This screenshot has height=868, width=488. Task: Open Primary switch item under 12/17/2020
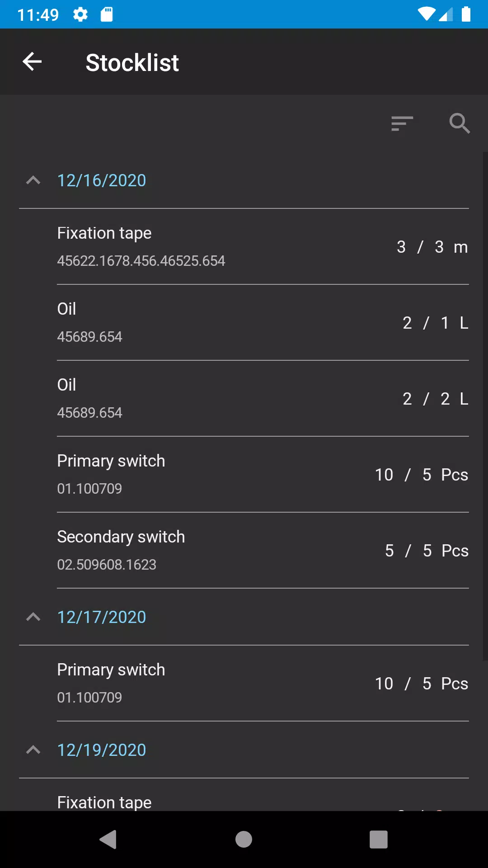coord(263,684)
